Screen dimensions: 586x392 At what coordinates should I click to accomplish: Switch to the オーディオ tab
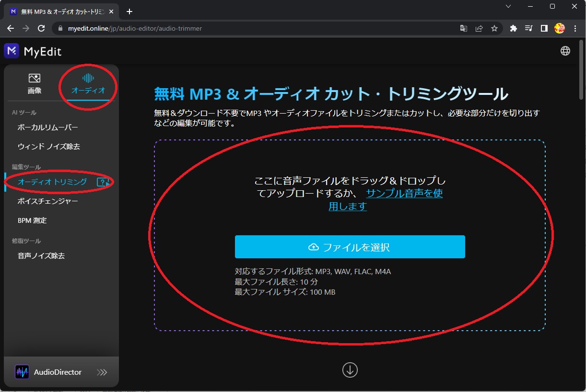(88, 84)
